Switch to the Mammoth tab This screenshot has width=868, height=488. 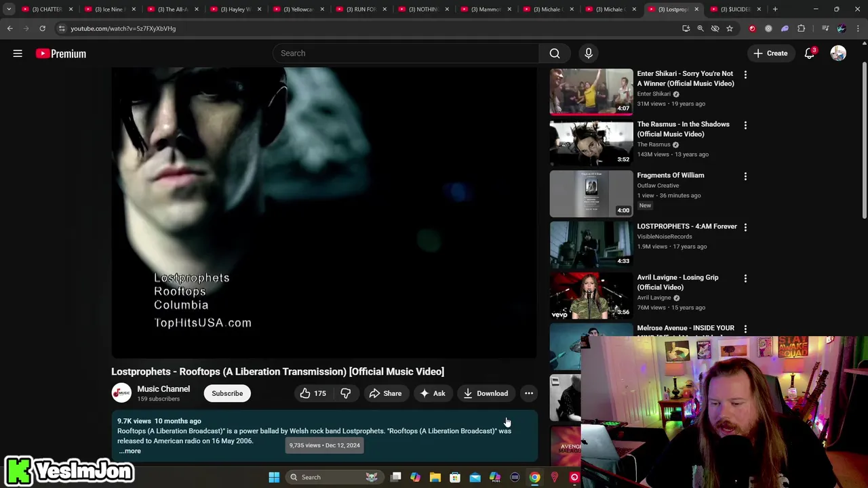(x=486, y=9)
